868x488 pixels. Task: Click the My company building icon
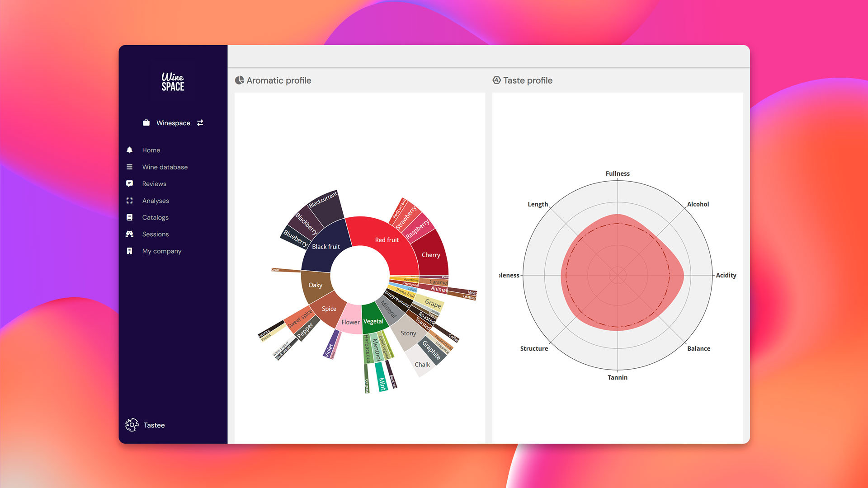(x=130, y=251)
